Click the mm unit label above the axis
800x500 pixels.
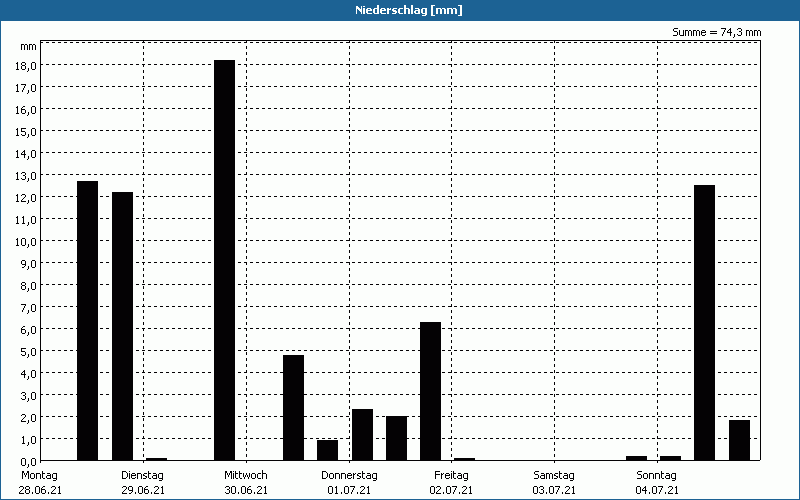tap(29, 46)
